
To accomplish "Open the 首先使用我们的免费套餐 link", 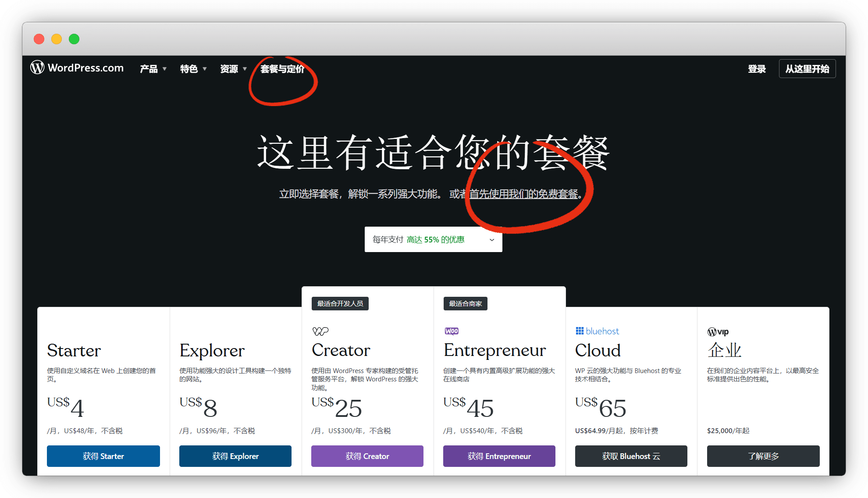I will point(524,194).
